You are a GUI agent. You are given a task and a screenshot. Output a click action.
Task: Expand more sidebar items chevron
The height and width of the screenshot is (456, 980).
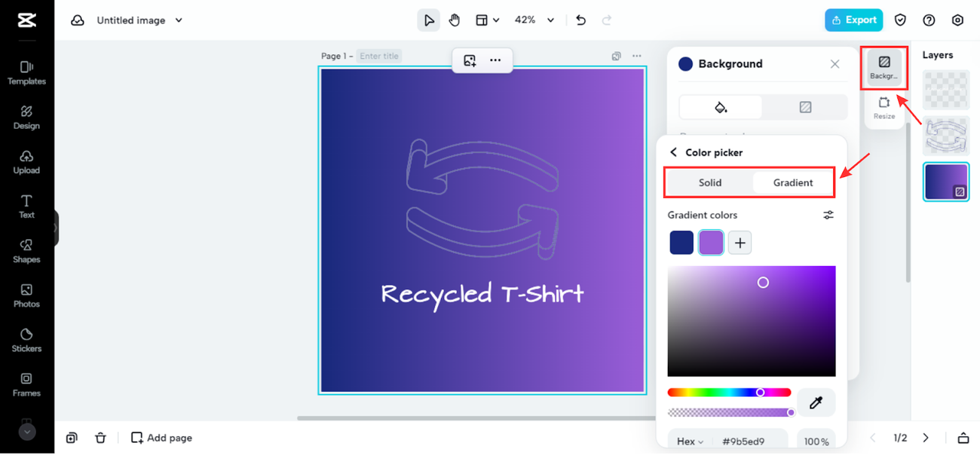(27, 431)
